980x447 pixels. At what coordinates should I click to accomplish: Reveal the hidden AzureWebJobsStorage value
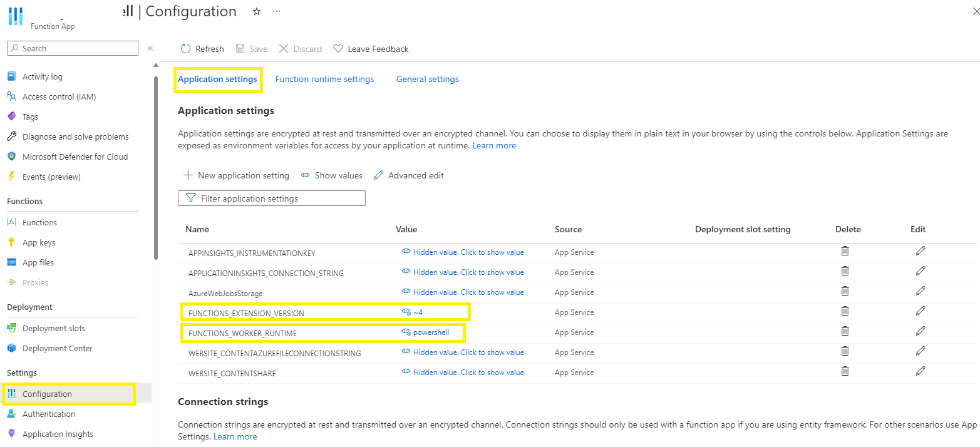pos(468,292)
